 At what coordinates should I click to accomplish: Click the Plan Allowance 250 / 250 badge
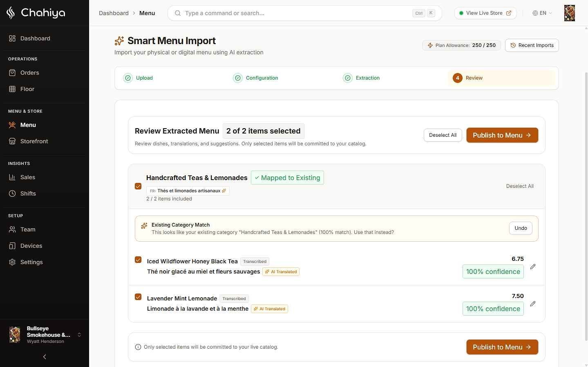(x=461, y=45)
